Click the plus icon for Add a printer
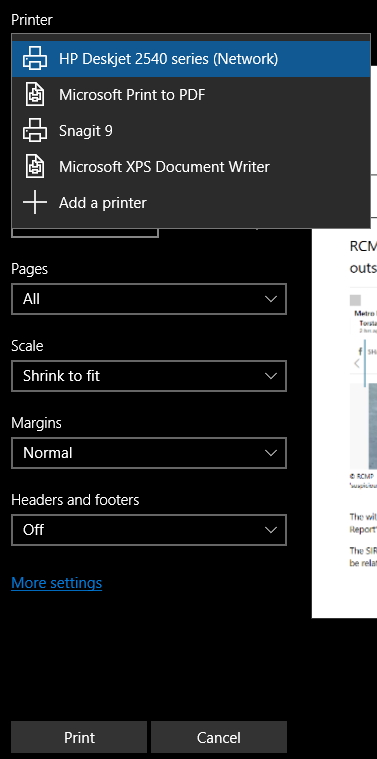 tap(35, 202)
